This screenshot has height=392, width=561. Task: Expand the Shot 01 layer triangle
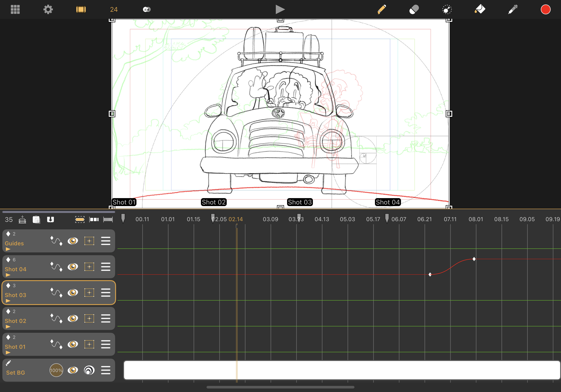click(8, 353)
